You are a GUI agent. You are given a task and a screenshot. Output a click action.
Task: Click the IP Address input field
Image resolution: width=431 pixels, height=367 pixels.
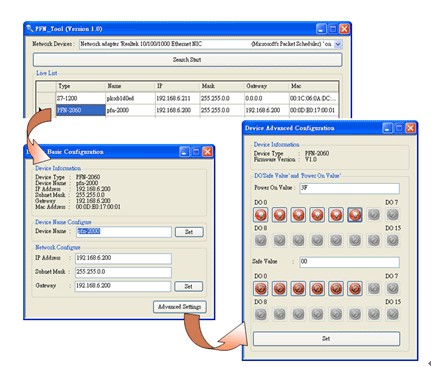(123, 258)
